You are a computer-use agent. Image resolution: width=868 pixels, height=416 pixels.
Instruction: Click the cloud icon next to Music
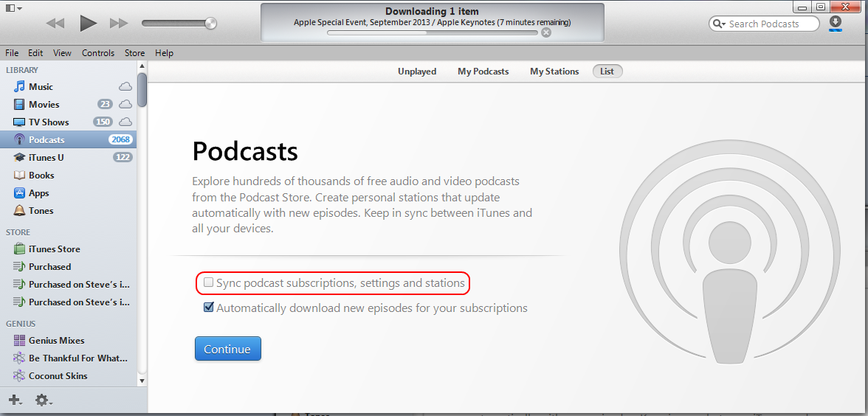tap(125, 87)
